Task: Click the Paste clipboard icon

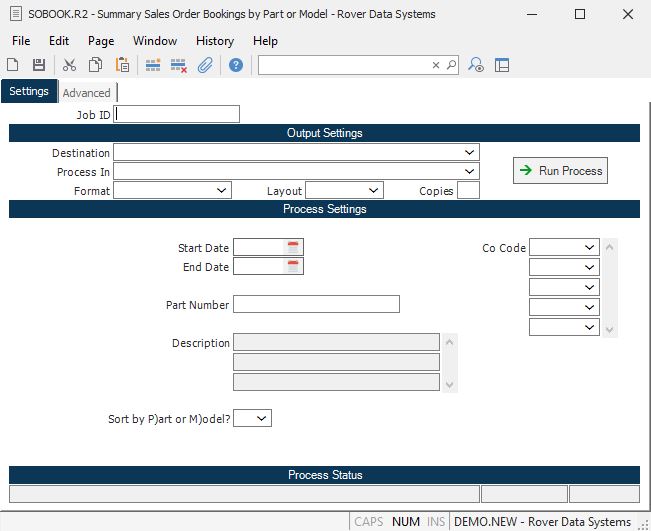Action: pyautogui.click(x=122, y=65)
